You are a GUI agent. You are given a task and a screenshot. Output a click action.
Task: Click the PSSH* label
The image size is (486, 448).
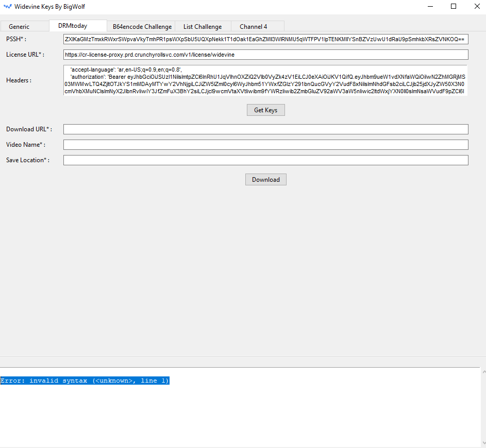pos(16,39)
